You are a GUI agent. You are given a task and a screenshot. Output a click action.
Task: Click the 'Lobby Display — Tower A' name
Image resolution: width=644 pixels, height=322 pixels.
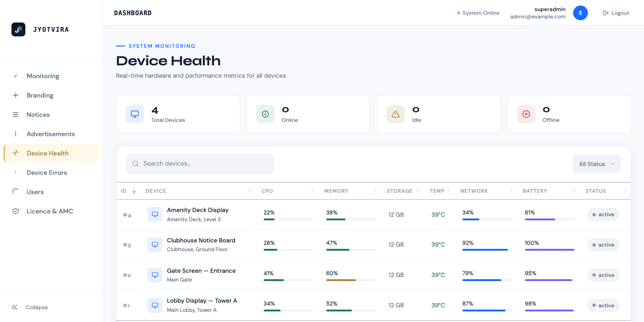point(202,301)
